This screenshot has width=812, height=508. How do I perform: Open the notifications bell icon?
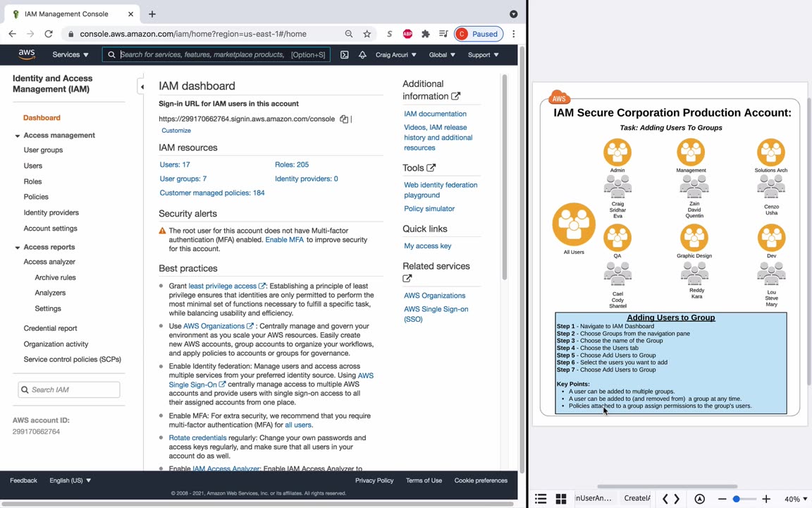362,54
